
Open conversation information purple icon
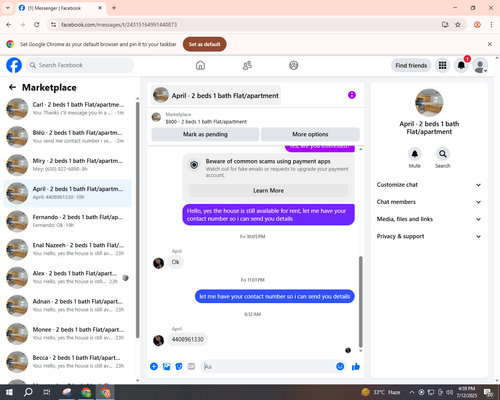(x=352, y=95)
